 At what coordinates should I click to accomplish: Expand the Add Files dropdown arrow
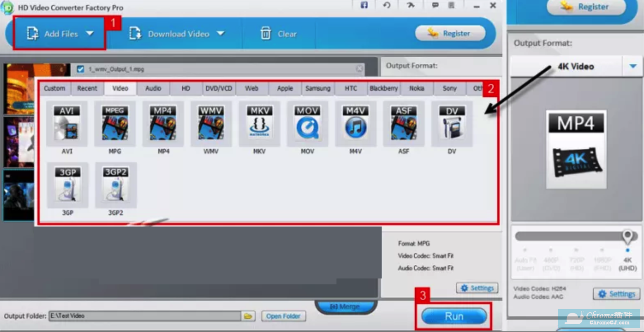(x=90, y=33)
